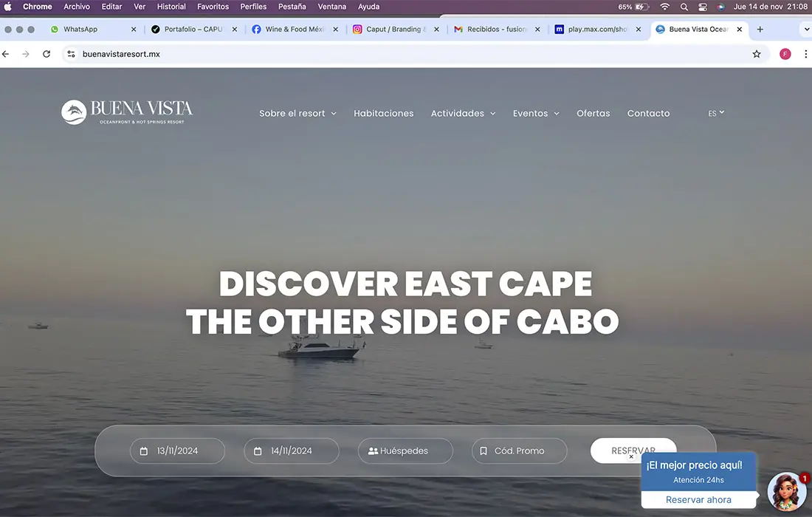
Task: View site information icon in address bar
Action: (x=71, y=54)
